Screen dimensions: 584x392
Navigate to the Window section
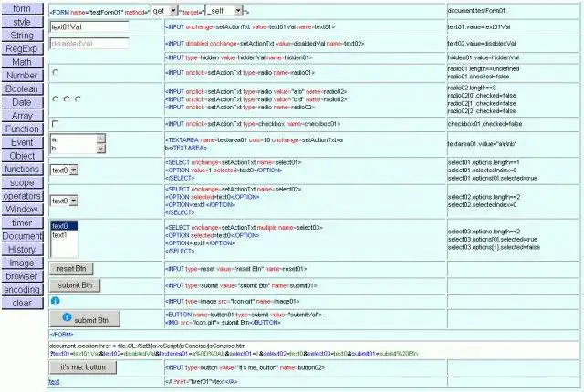click(22, 210)
